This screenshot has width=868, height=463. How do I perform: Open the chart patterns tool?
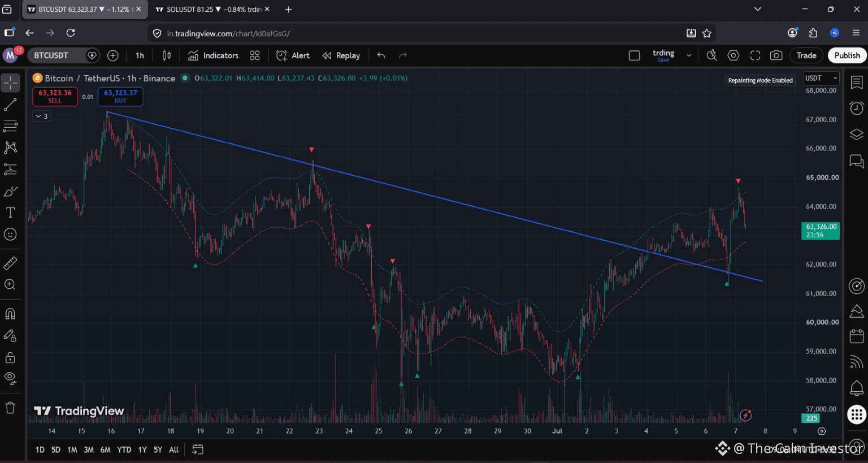pos(10,148)
